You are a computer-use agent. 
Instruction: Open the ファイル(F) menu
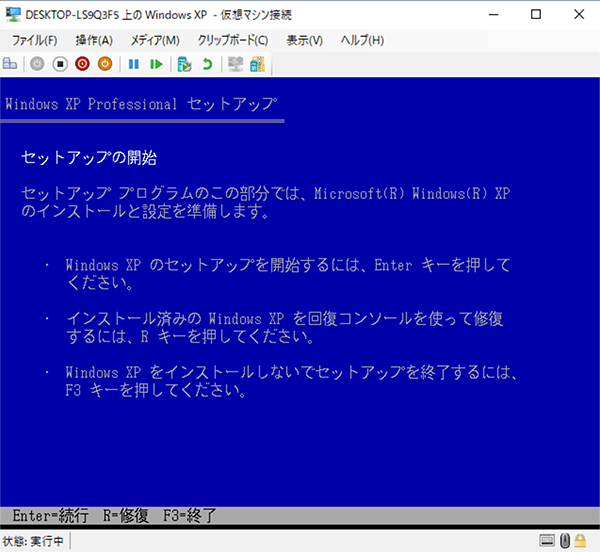(34, 40)
